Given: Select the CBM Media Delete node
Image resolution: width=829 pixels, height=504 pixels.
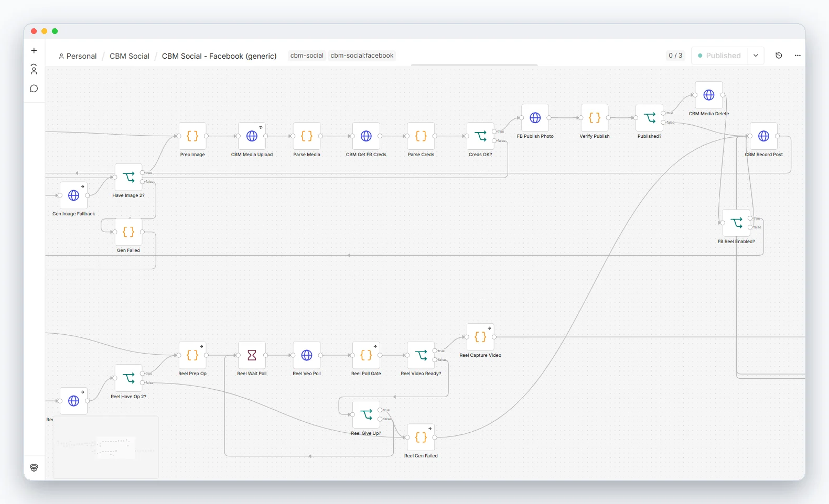Looking at the screenshot, I should [709, 95].
